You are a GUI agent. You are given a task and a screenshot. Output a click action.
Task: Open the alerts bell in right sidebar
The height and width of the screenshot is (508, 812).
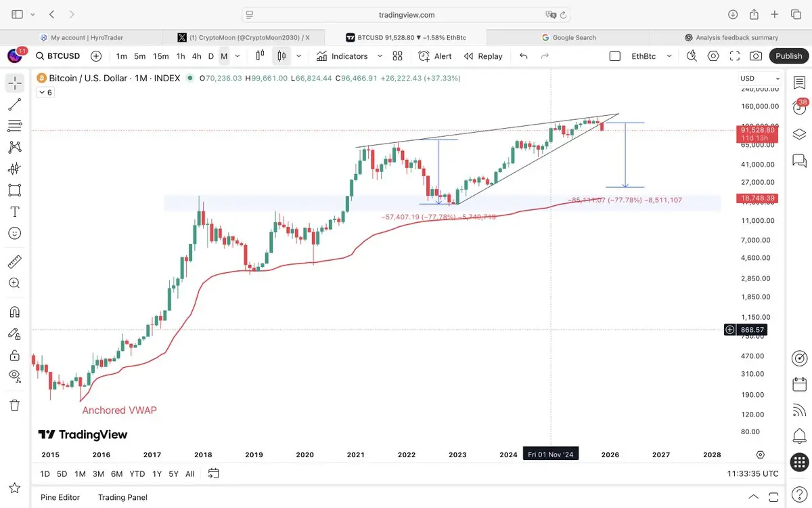(799, 435)
